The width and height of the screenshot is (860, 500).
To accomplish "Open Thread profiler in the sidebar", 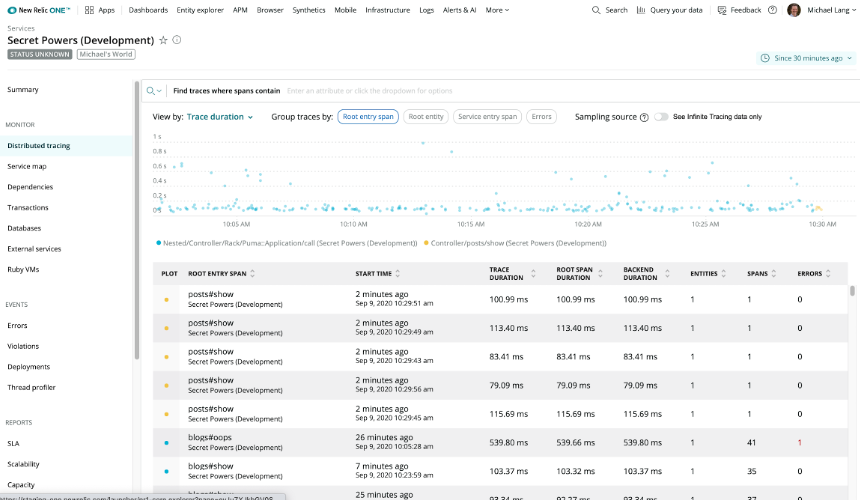I will [x=31, y=387].
